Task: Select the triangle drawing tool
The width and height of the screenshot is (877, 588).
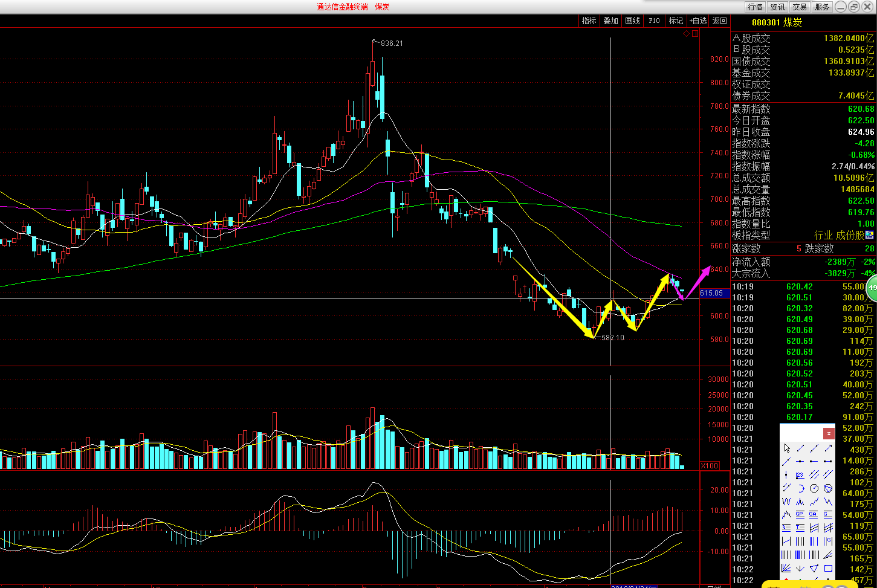Action: point(814,568)
